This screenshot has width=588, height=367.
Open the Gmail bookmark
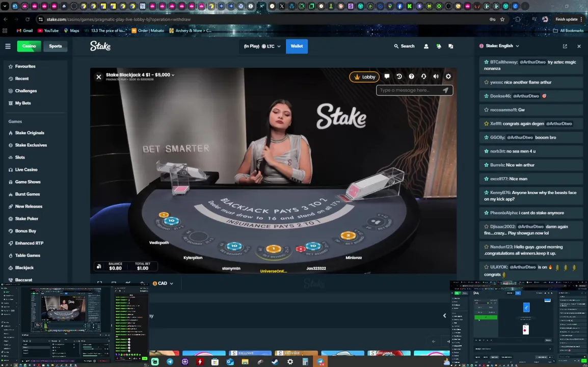(25, 31)
